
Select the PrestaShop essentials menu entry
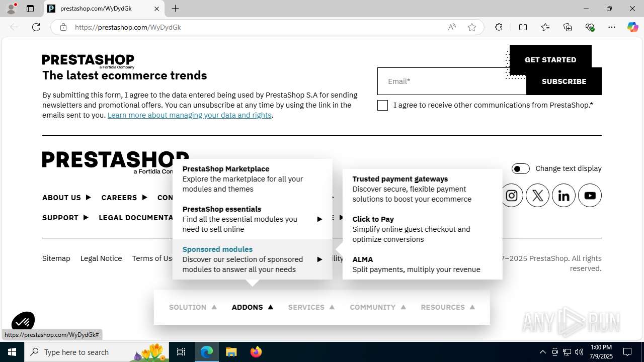point(252,219)
